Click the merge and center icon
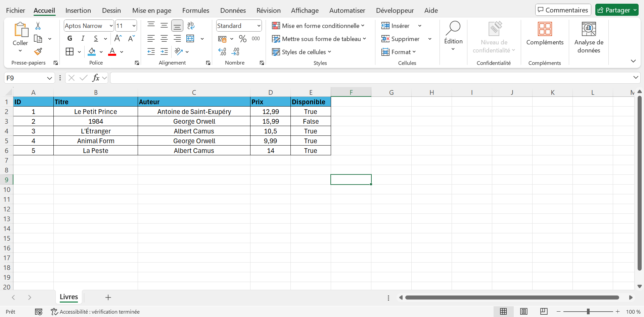 click(x=190, y=39)
